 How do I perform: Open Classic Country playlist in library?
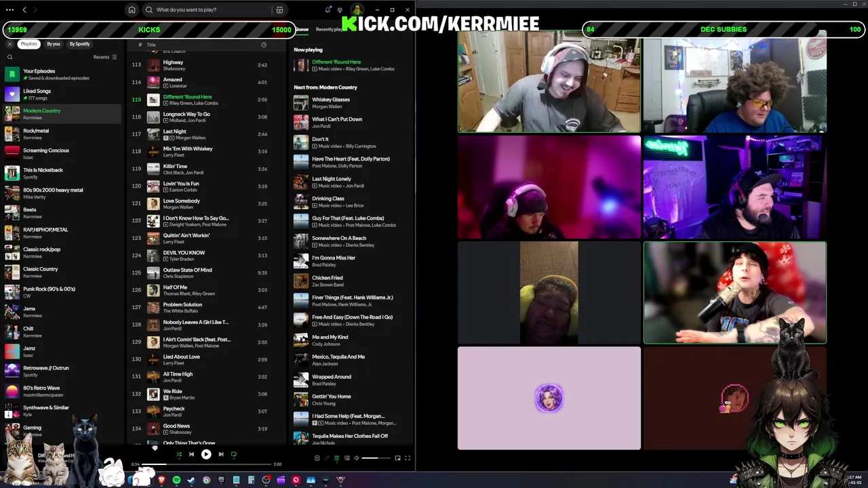62,272
